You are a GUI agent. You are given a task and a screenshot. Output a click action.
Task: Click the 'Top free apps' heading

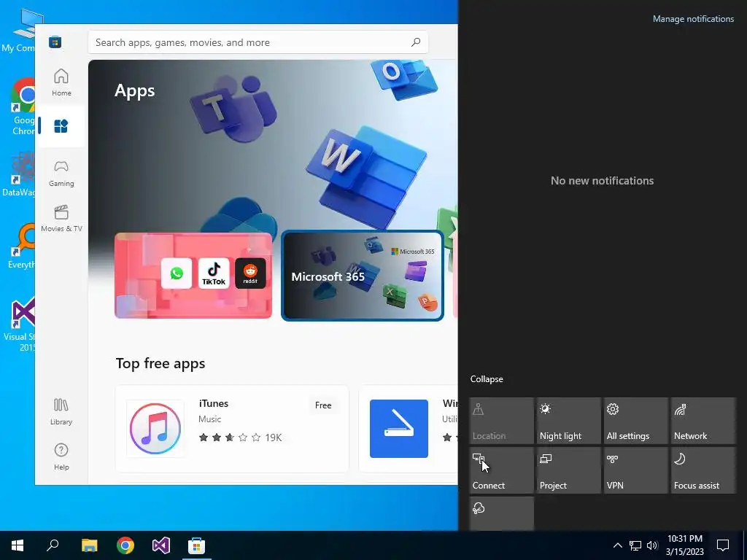[x=160, y=363]
